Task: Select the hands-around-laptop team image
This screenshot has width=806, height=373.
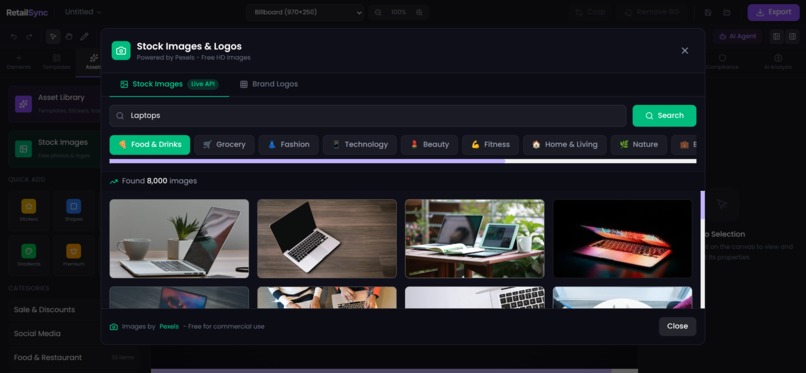Action: click(x=327, y=297)
